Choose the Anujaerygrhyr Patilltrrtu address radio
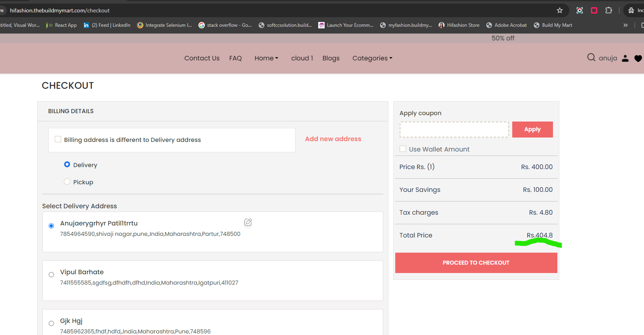This screenshot has width=644, height=335. point(51,226)
